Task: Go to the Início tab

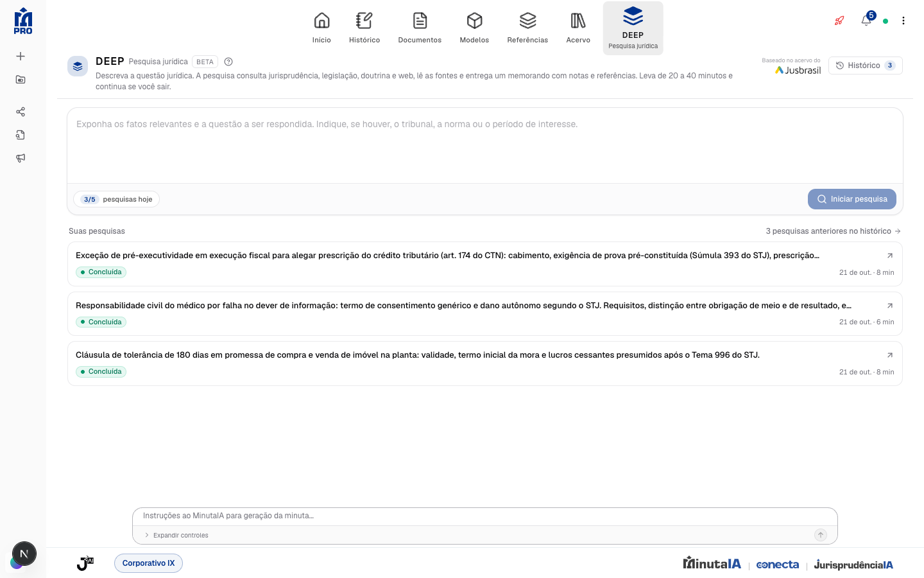Action: click(322, 28)
